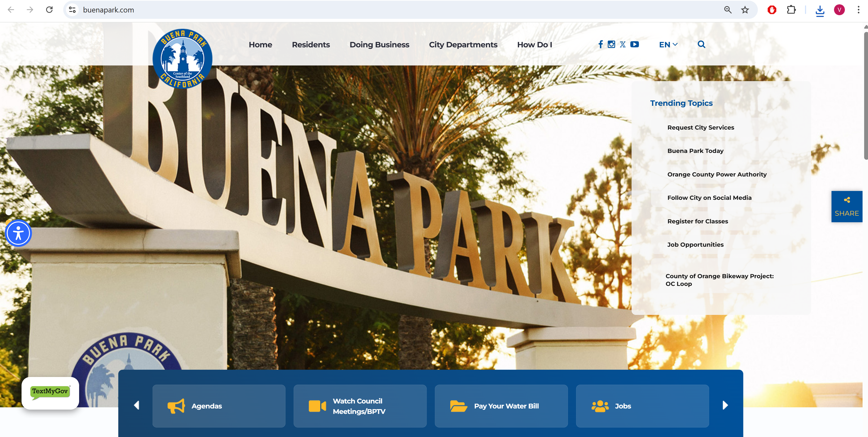Open the accessibility options widget
Image resolution: width=868 pixels, height=437 pixels.
[x=19, y=233]
